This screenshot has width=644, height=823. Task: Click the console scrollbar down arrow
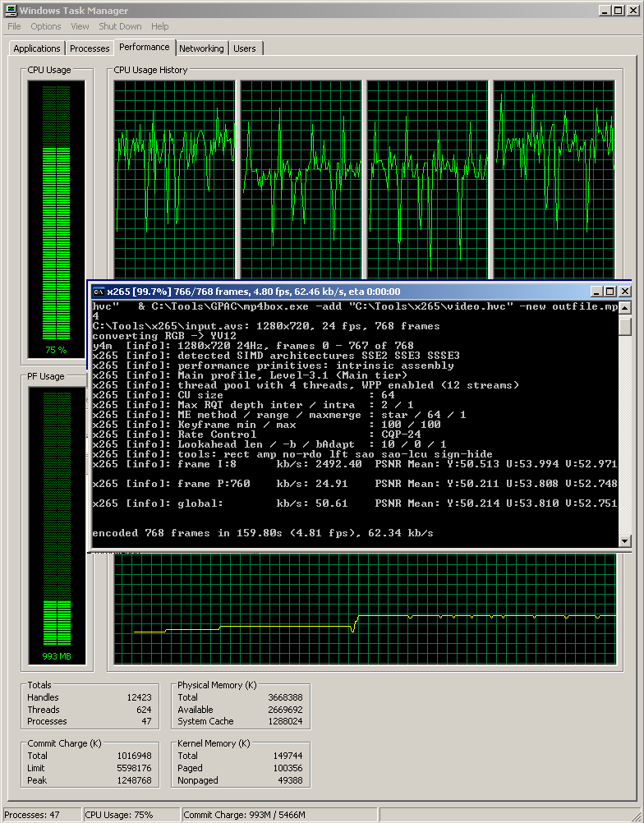coord(624,540)
